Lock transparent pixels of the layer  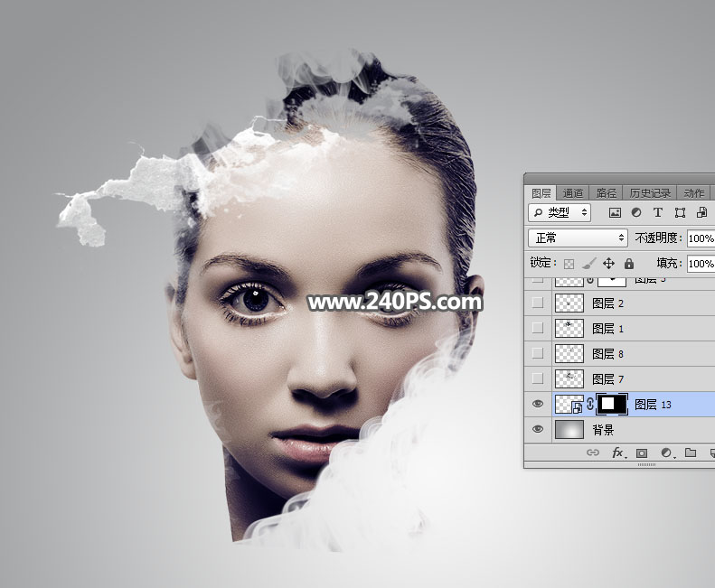[569, 264]
